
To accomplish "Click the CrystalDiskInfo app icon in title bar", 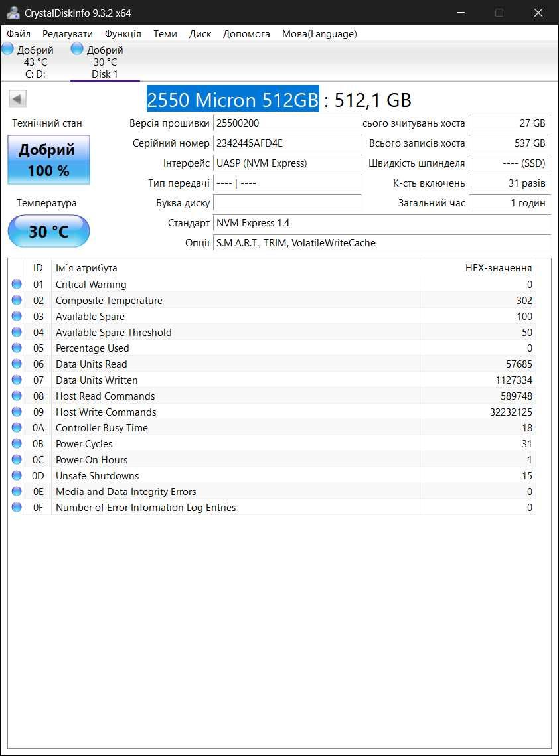I will (x=13, y=13).
